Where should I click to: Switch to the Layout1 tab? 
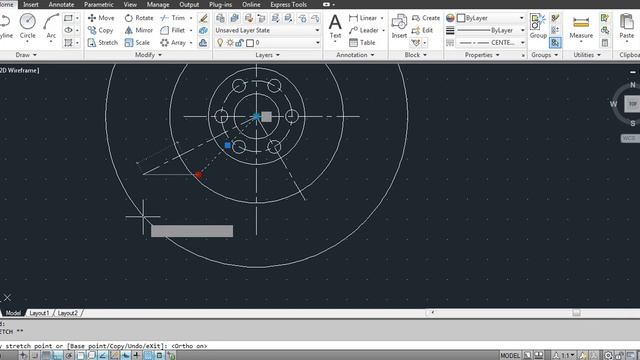point(39,313)
